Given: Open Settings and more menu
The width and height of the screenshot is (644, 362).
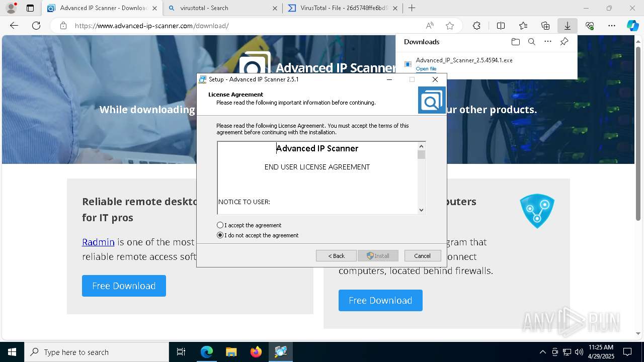Looking at the screenshot, I should click(612, 26).
